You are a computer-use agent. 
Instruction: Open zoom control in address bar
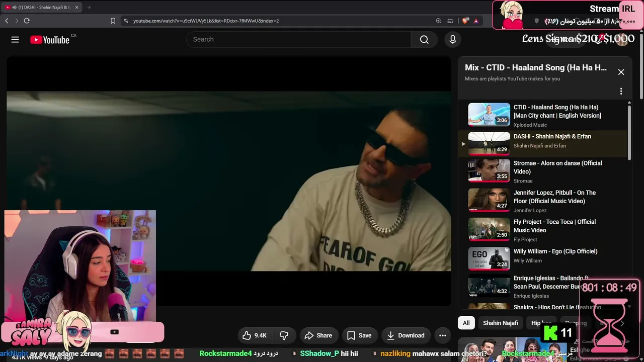coord(439,21)
